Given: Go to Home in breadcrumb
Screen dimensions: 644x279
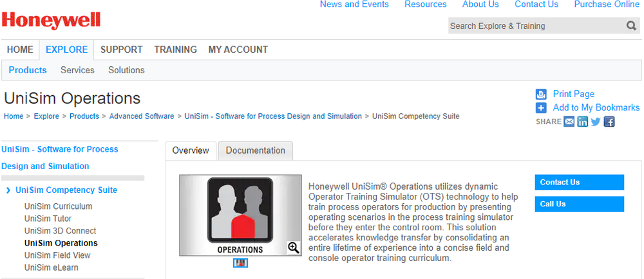Looking at the screenshot, I should [14, 116].
